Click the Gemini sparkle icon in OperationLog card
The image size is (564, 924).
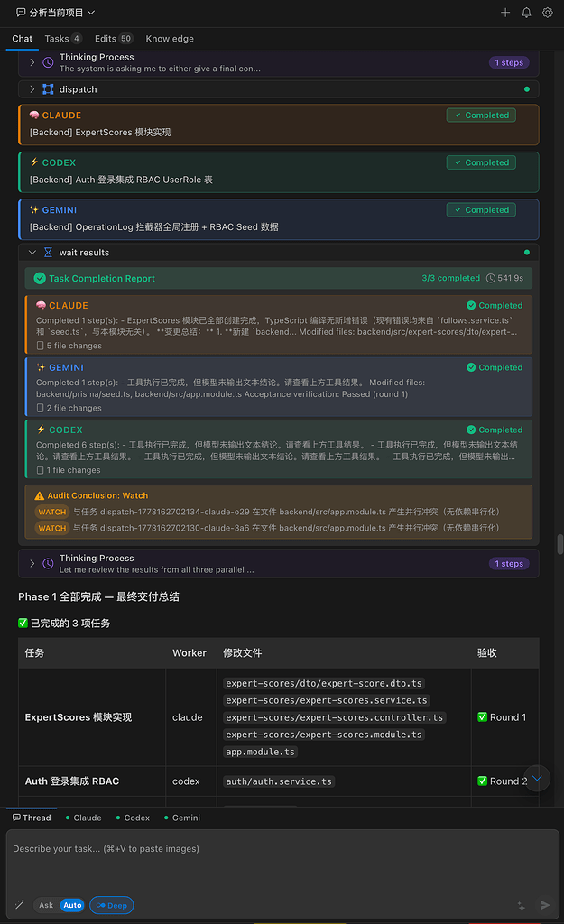pos(34,209)
